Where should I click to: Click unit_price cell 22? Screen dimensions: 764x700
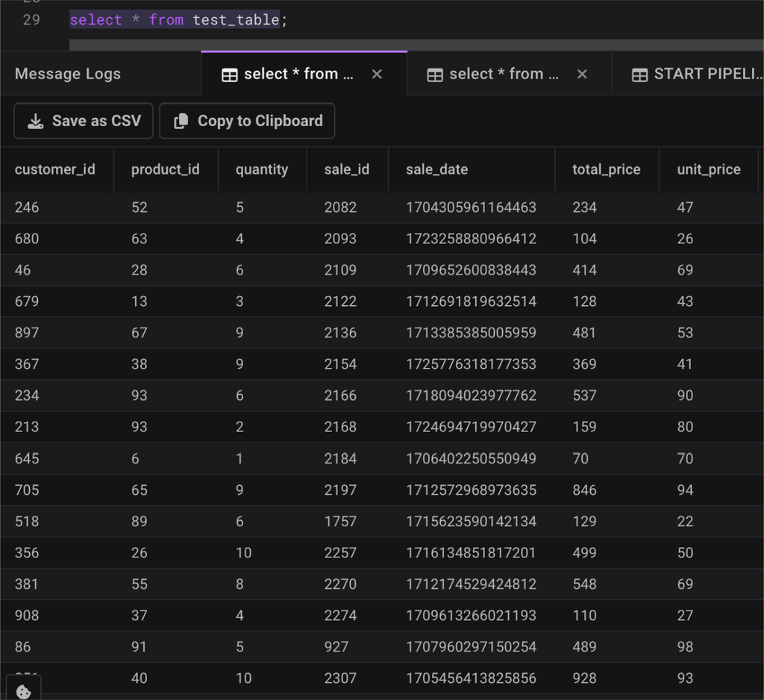coord(685,521)
